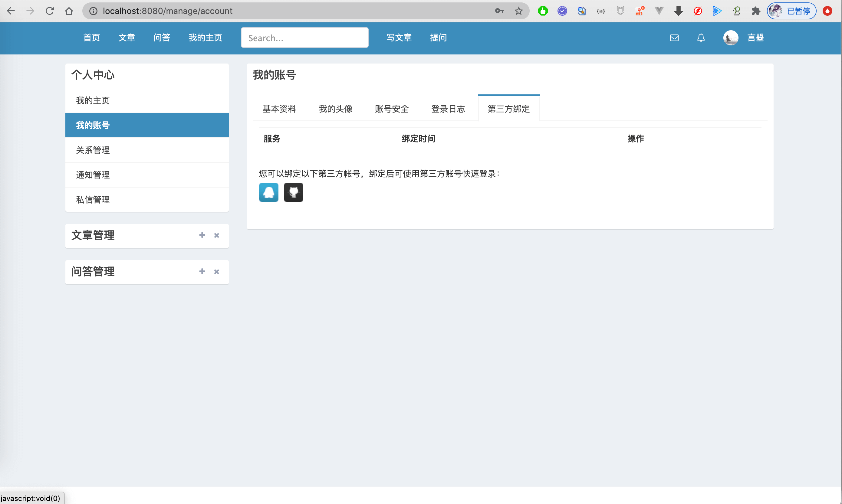Switch to the 账号安全 tab
The width and height of the screenshot is (842, 504).
[x=391, y=109]
